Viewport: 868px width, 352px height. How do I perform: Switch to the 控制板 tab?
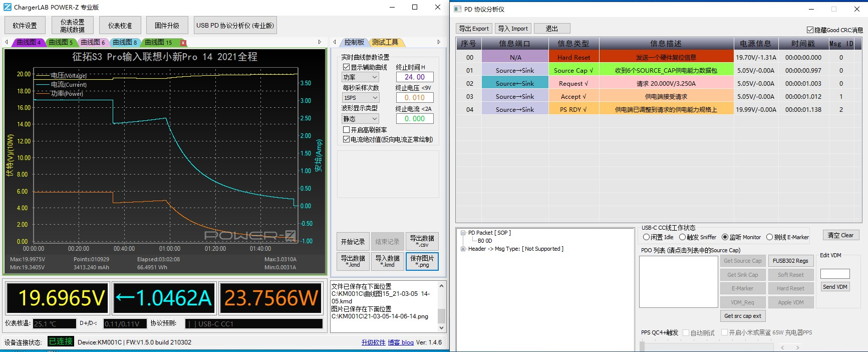(x=354, y=42)
